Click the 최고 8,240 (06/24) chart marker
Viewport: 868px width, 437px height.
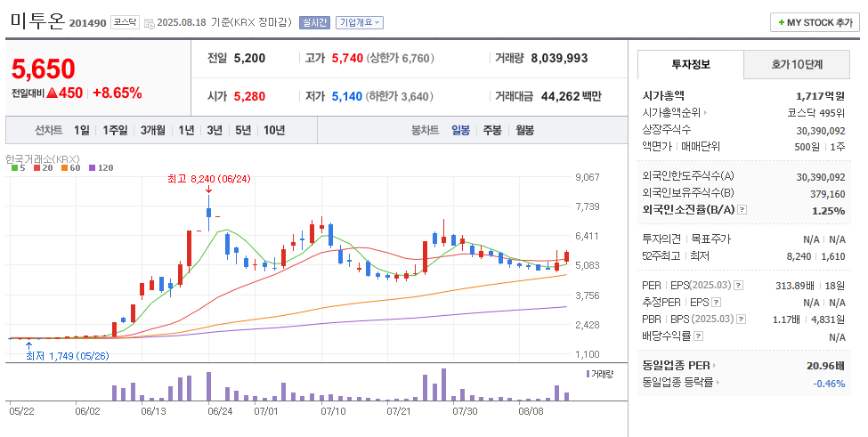pos(208,179)
